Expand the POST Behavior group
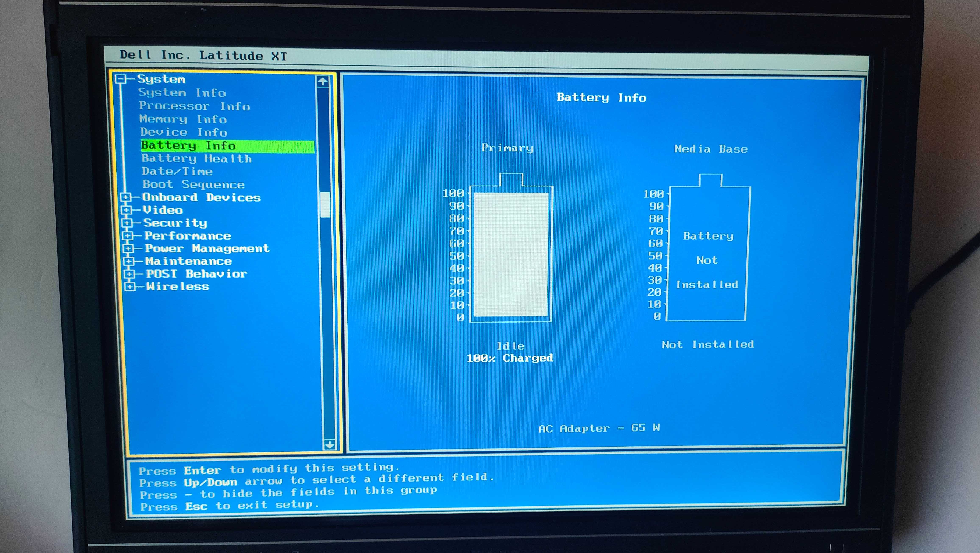Screen dimensions: 980x553 (x=129, y=274)
